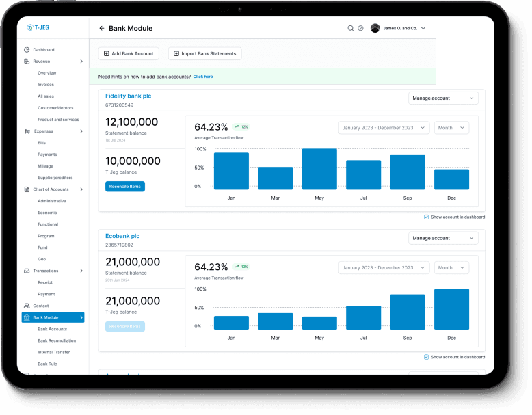Open the Month dropdown in Ecobank chart
The height and width of the screenshot is (415, 532).
pos(451,267)
